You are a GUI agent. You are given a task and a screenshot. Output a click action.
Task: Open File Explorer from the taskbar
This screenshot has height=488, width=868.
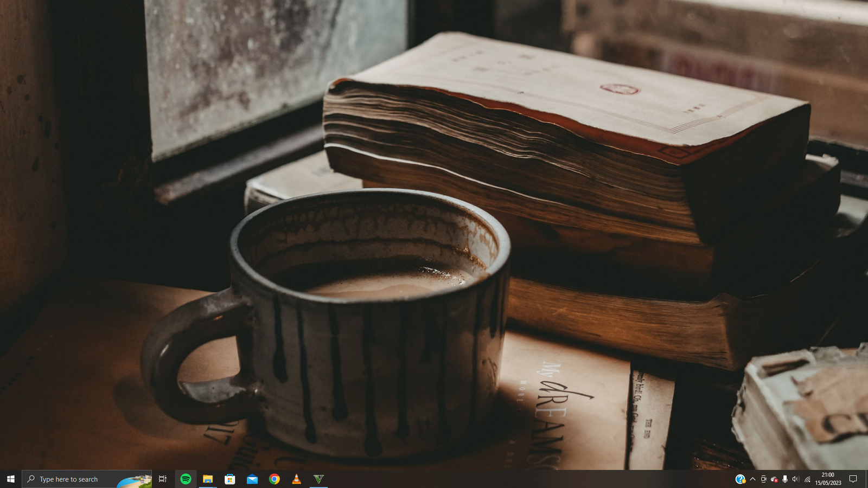pyautogui.click(x=208, y=479)
